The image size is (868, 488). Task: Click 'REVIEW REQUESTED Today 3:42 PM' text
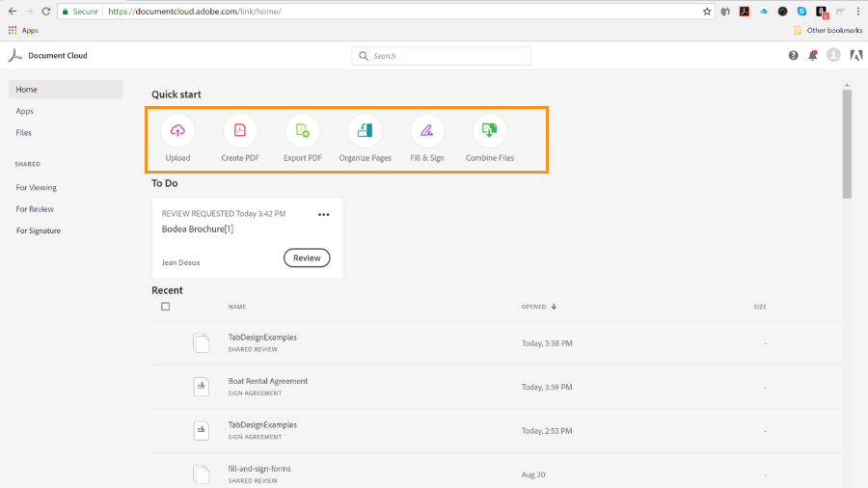(x=224, y=213)
